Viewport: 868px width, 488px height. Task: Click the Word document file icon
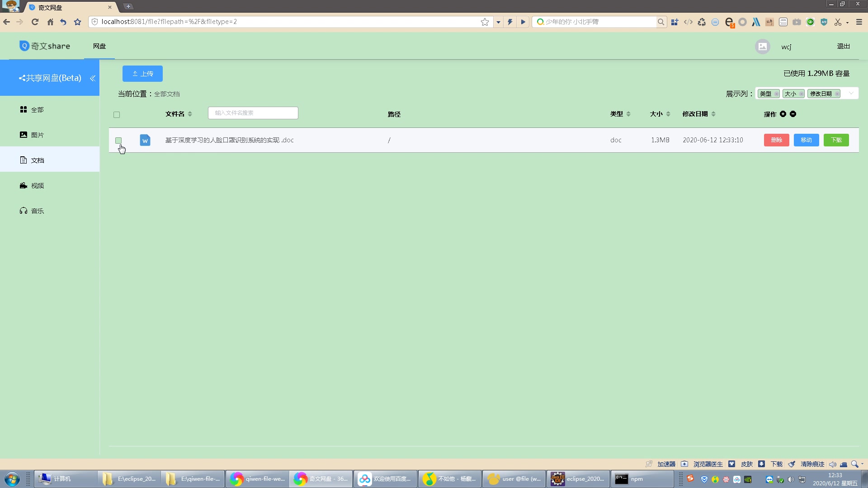[145, 140]
